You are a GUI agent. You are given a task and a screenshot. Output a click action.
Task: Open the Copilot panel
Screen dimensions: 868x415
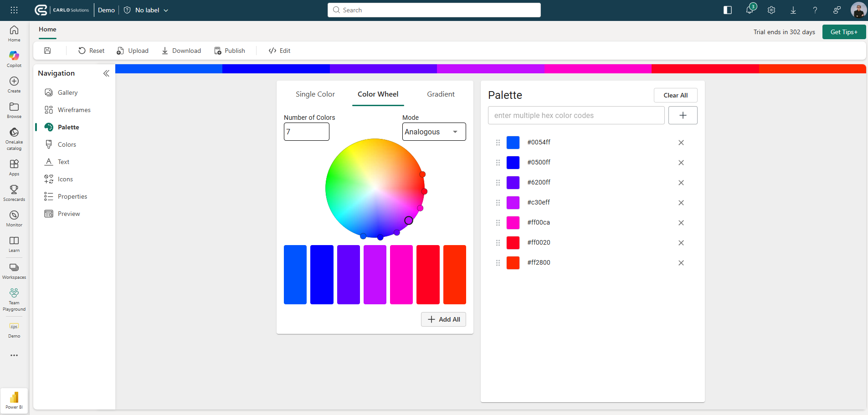pos(14,58)
